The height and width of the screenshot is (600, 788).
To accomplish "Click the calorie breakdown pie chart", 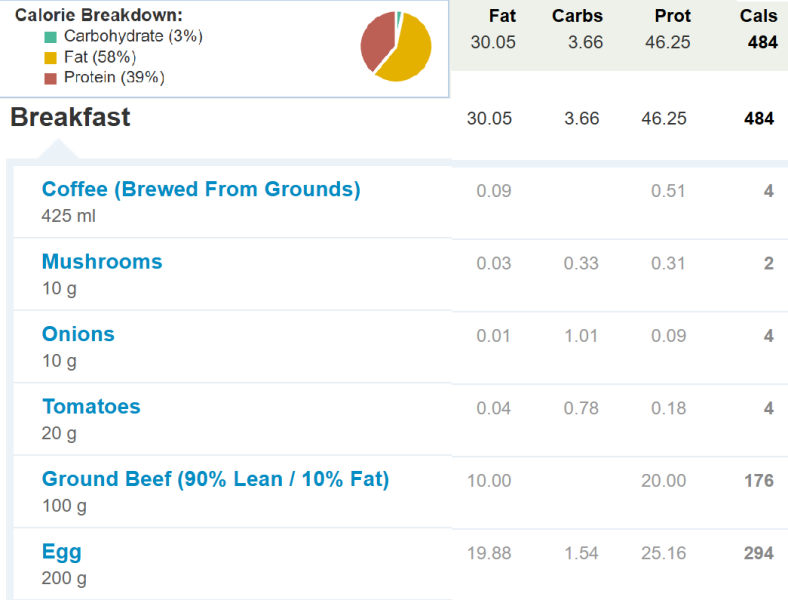I will coord(396,46).
